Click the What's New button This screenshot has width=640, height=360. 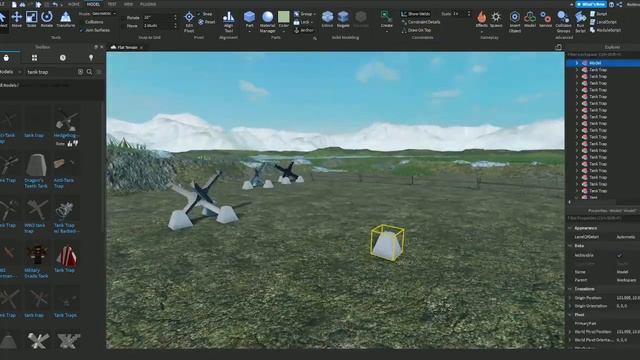tap(591, 4)
